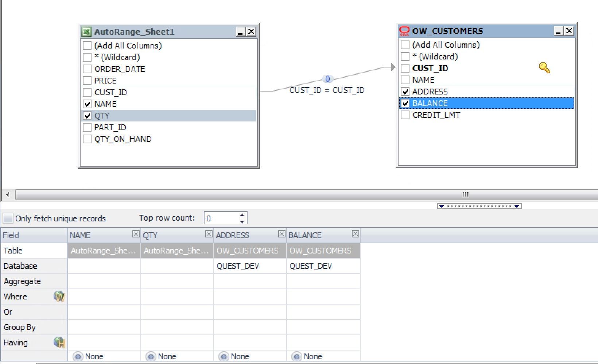Open the Having condition builder icon
598x364 pixels.
[x=59, y=342]
